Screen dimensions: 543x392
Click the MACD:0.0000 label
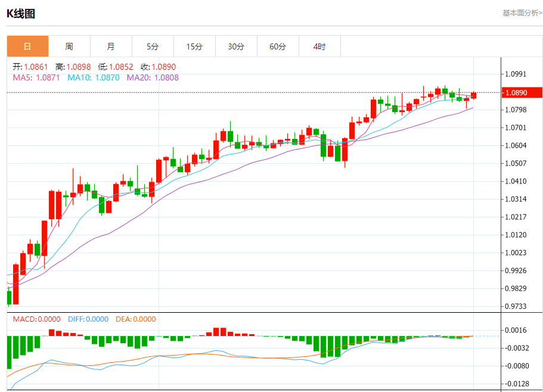(37, 319)
